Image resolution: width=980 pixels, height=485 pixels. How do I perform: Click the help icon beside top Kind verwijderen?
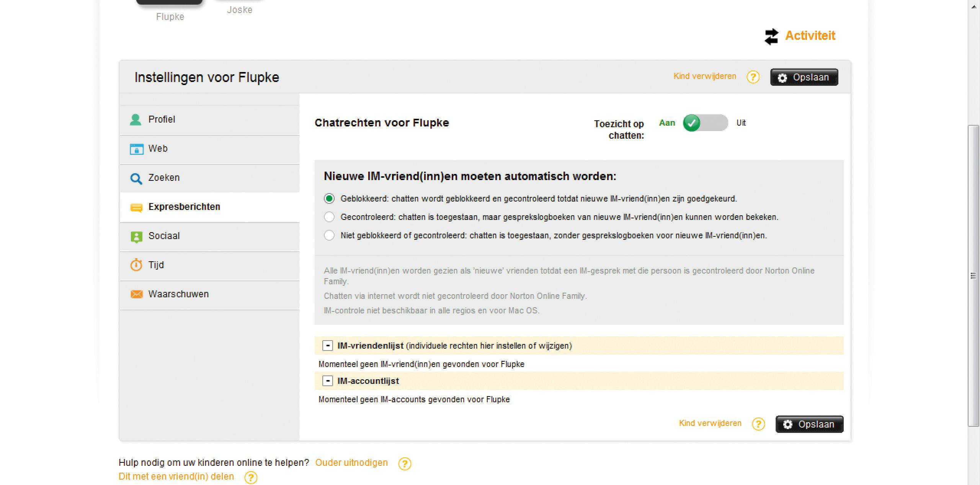[753, 77]
